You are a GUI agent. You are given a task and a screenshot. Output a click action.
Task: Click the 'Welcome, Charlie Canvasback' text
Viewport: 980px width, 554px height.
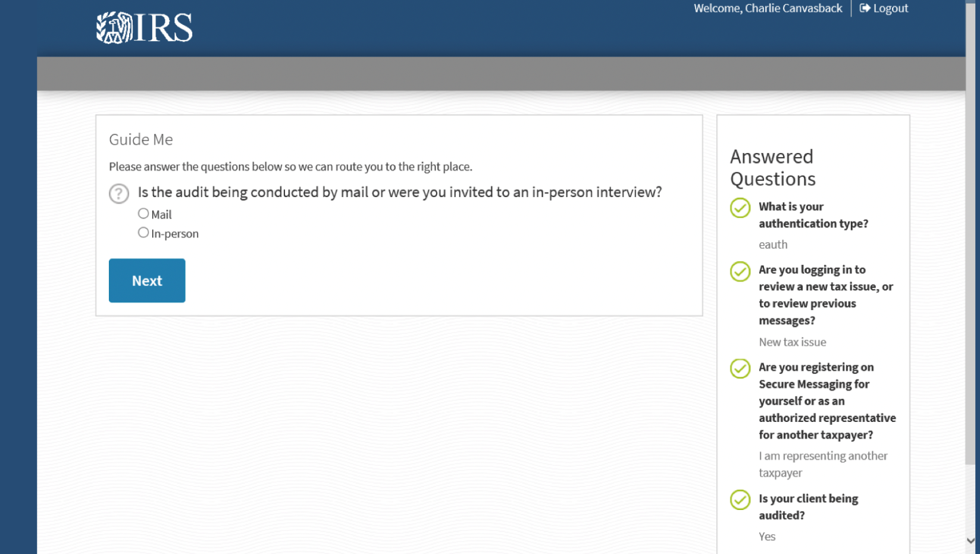[768, 8]
